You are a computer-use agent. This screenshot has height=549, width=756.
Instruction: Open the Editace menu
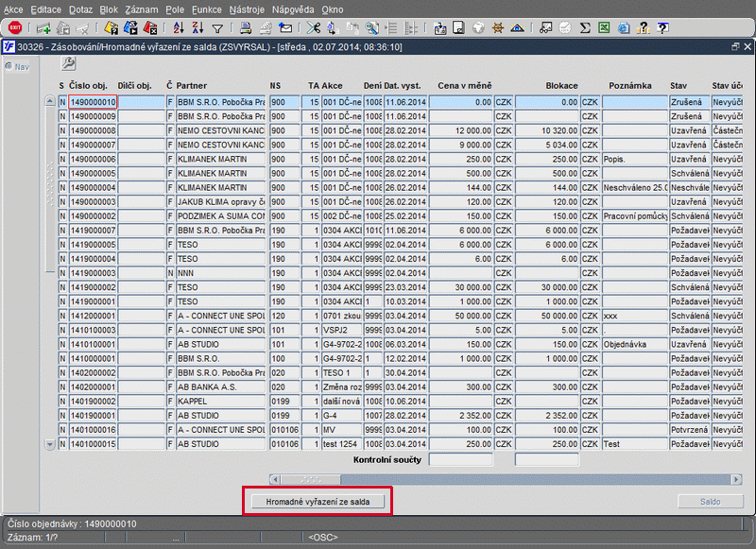(x=45, y=9)
